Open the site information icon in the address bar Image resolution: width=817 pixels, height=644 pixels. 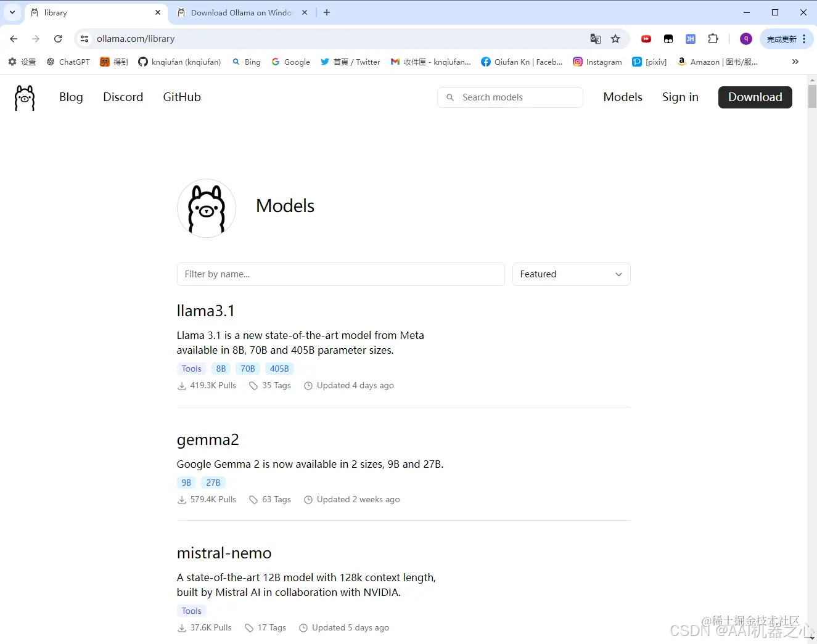[x=84, y=39]
